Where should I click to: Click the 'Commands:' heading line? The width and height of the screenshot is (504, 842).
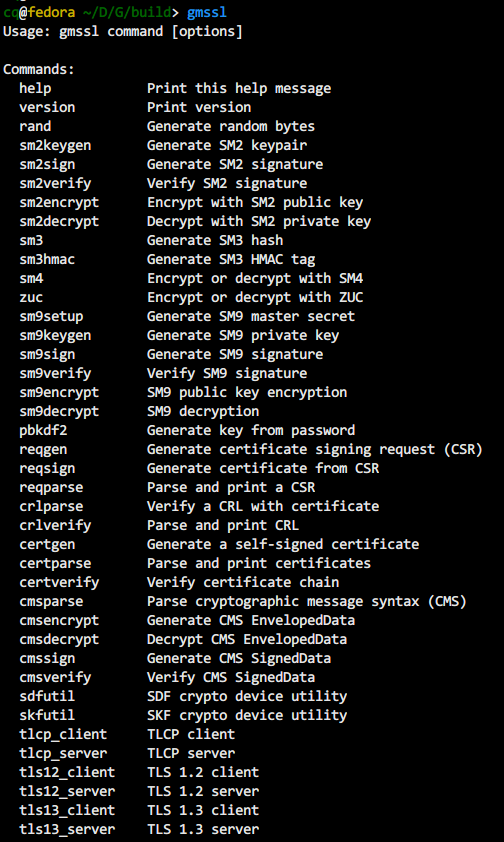[x=39, y=69]
